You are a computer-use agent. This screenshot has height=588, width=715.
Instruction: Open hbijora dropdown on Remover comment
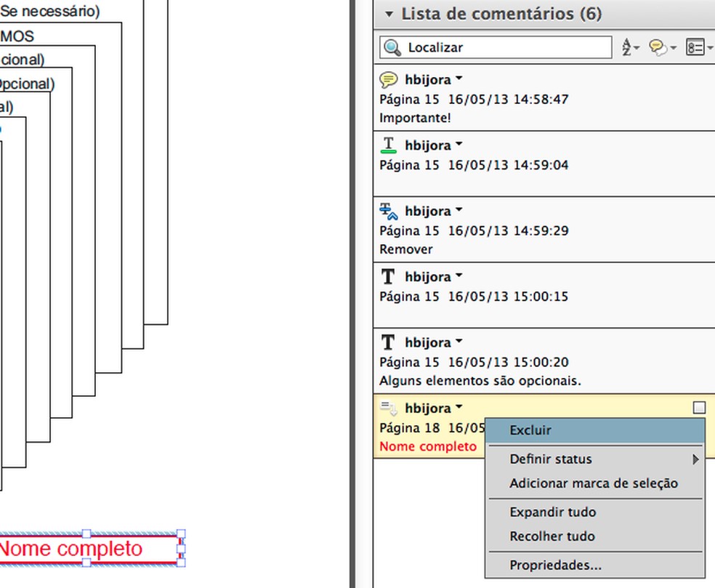459,210
